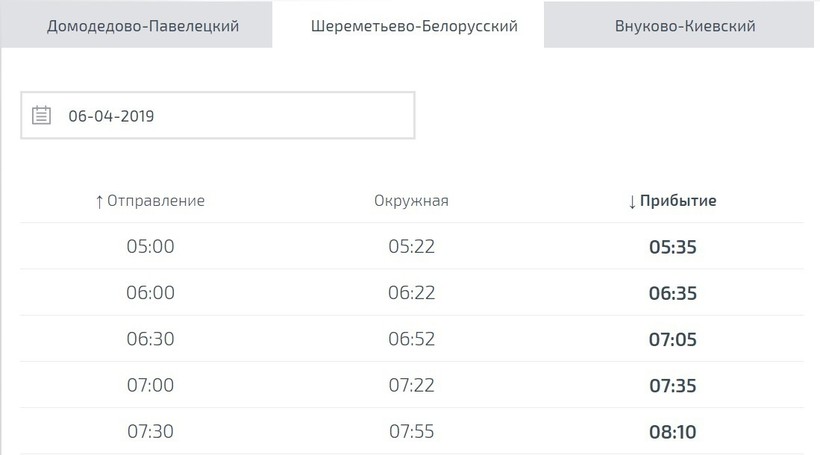Click the 07:55 Окружная stop time
Screen dimensions: 820x455
click(411, 432)
